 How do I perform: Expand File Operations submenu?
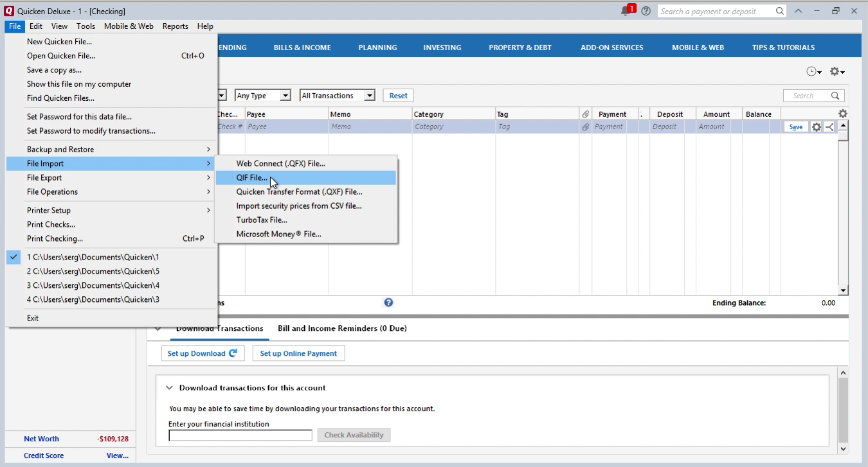(110, 192)
